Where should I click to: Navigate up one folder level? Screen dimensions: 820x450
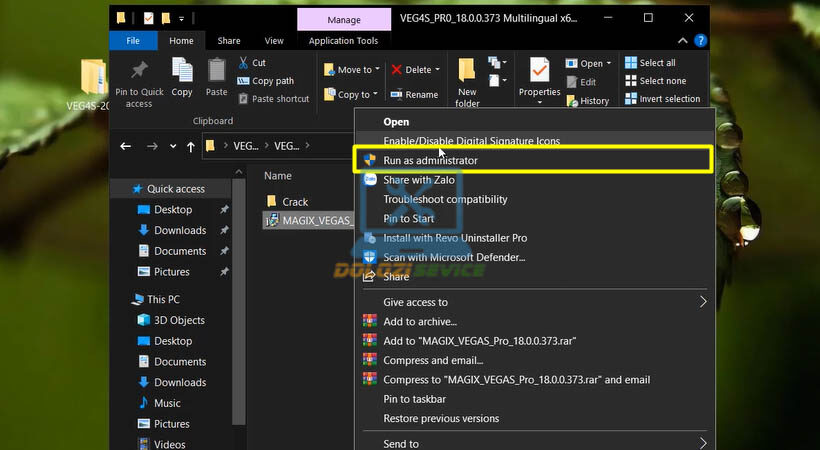(190, 146)
